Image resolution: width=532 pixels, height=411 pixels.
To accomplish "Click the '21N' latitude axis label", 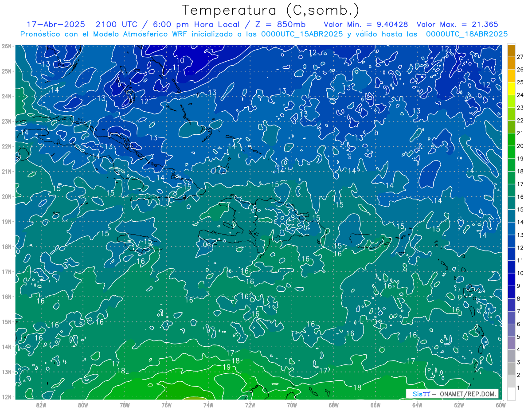I will [x=6, y=171].
